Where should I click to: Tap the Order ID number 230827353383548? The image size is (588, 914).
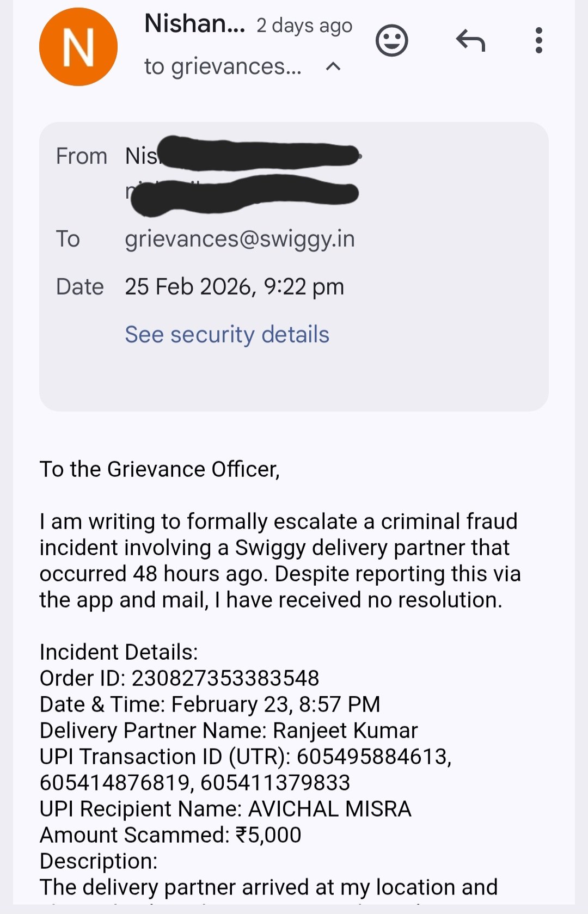[x=225, y=678]
